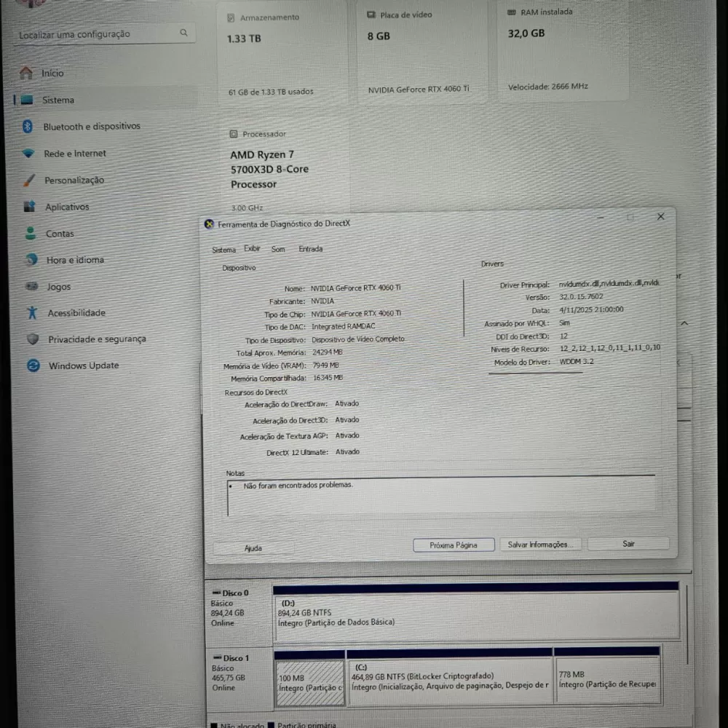Screen dimensions: 728x728
Task: Click the Armazenamento card's storage icon
Action: (231, 17)
